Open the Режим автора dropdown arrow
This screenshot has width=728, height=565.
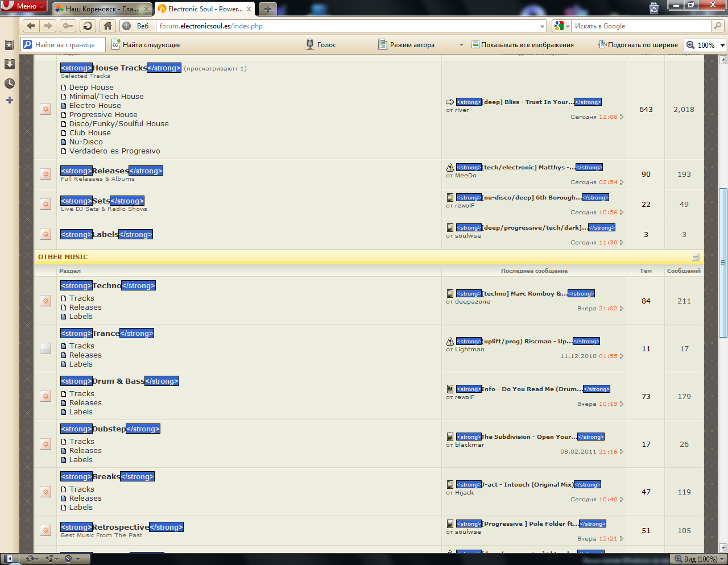(461, 45)
